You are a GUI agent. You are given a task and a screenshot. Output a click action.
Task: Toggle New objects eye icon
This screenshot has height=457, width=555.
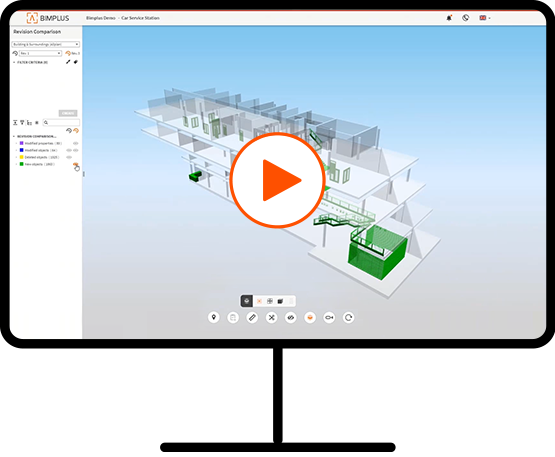point(75,164)
